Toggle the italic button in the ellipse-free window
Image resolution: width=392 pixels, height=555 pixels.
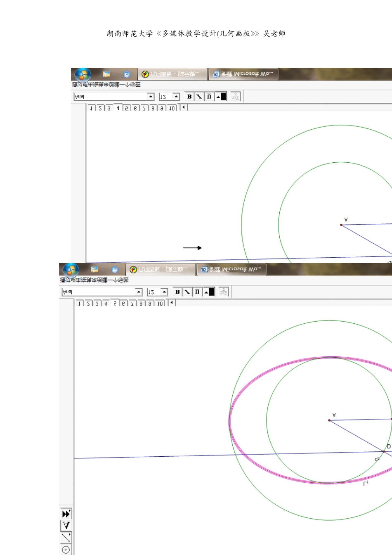(x=199, y=97)
